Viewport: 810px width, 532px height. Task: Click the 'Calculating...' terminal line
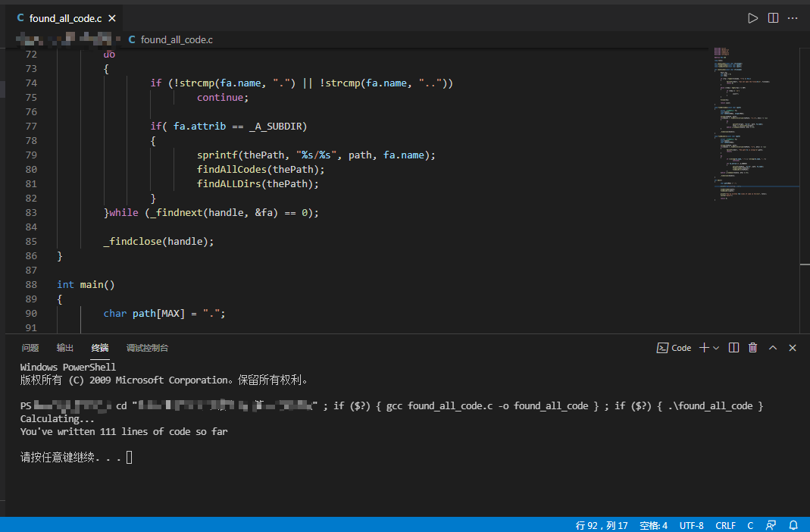(58, 418)
